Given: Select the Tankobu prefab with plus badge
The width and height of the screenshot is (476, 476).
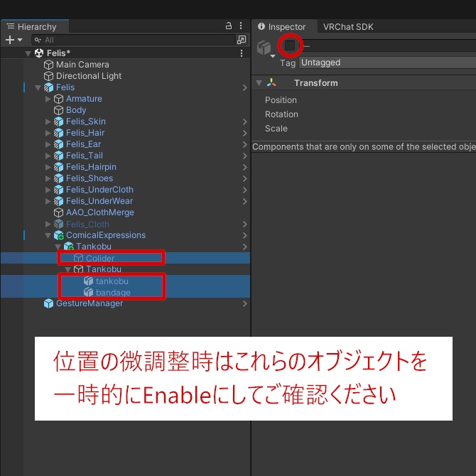Looking at the screenshot, I should pos(94,247).
